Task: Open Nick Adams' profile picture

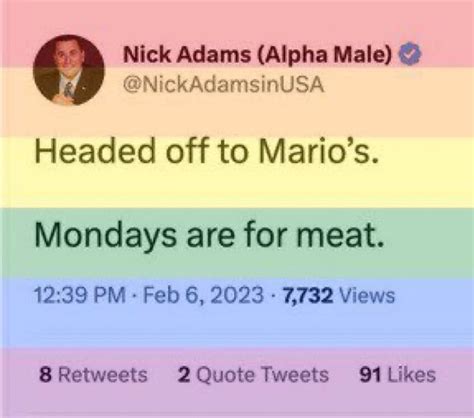Action: coord(69,70)
